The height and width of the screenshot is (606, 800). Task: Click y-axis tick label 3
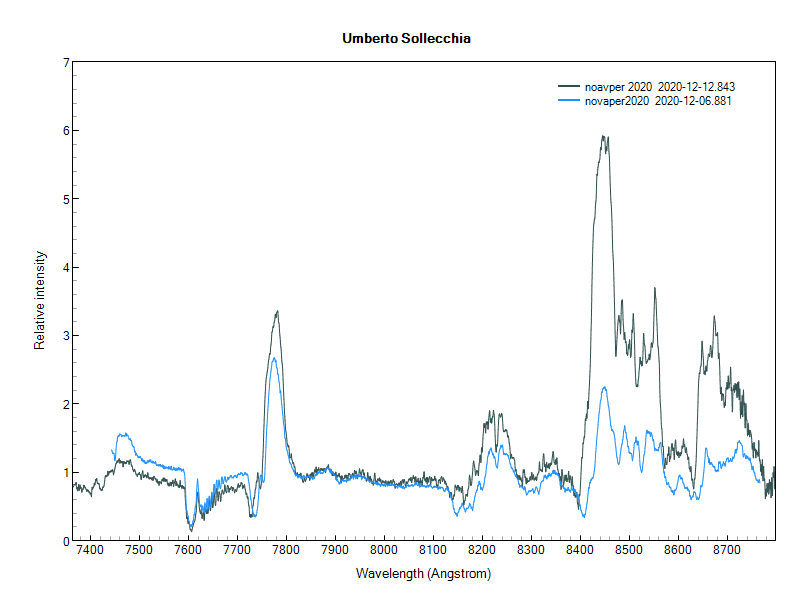tap(66, 336)
